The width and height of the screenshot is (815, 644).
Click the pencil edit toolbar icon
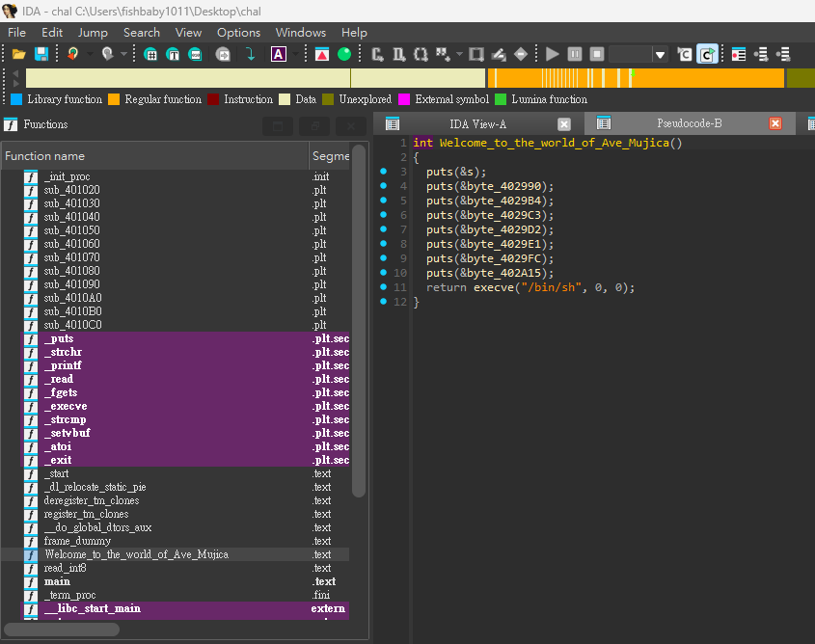pyautogui.click(x=499, y=54)
